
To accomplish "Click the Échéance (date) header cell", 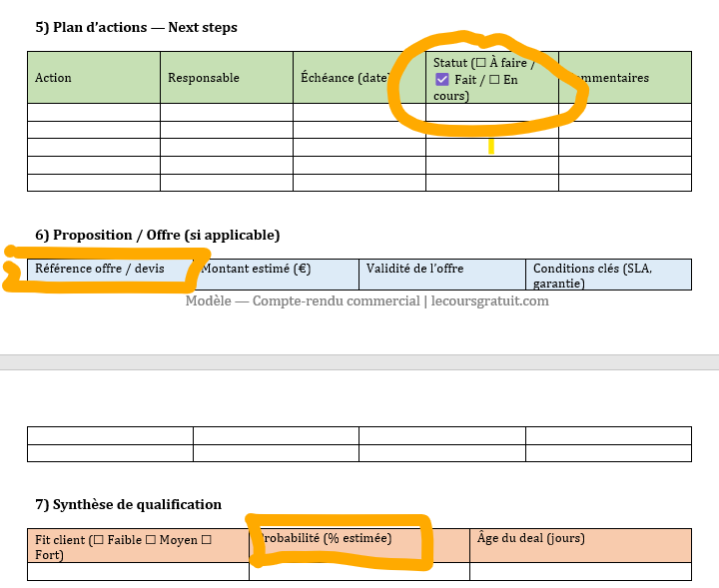I will coord(345,78).
